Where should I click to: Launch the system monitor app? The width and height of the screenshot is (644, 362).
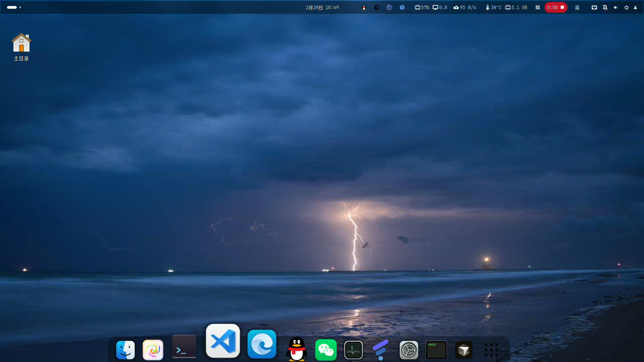[353, 350]
